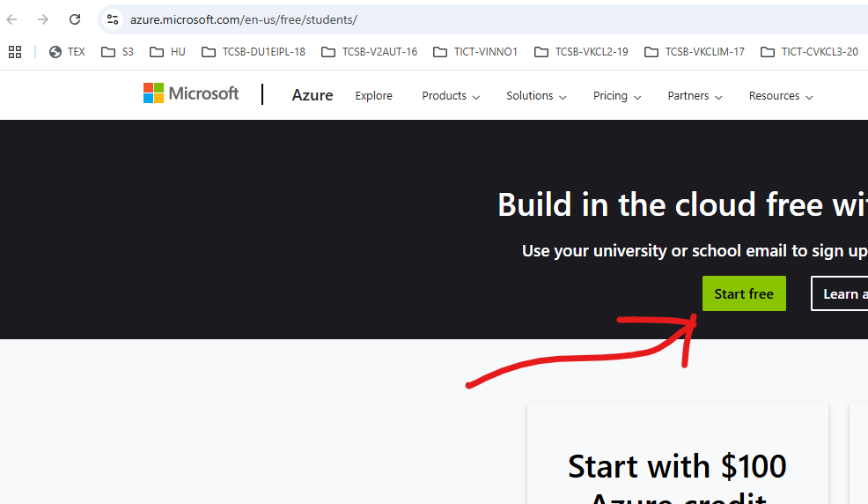Click the green Start free button
Screen dimensions: 868x504
[x=744, y=293]
